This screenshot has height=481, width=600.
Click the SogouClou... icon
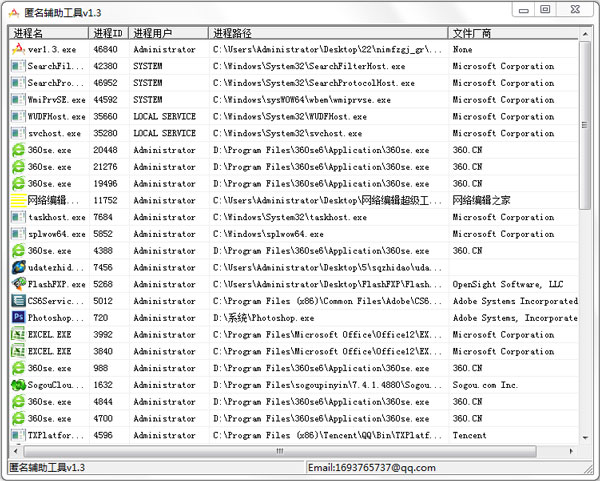18,385
